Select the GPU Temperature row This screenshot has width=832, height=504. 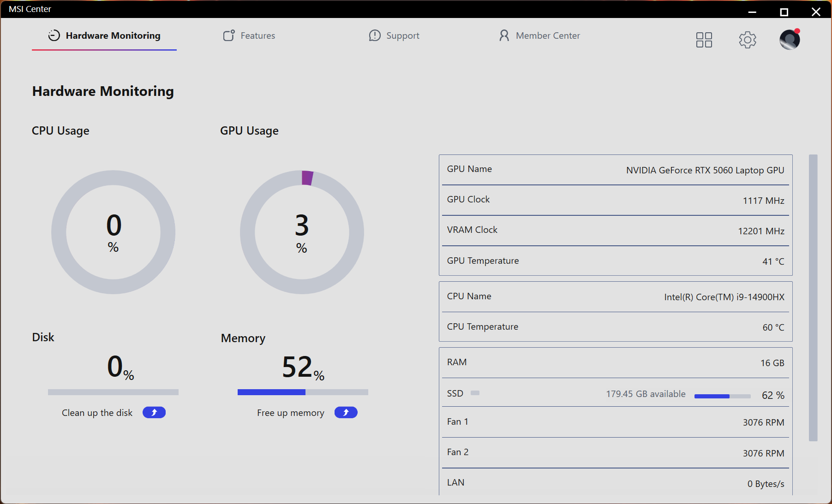coord(615,261)
